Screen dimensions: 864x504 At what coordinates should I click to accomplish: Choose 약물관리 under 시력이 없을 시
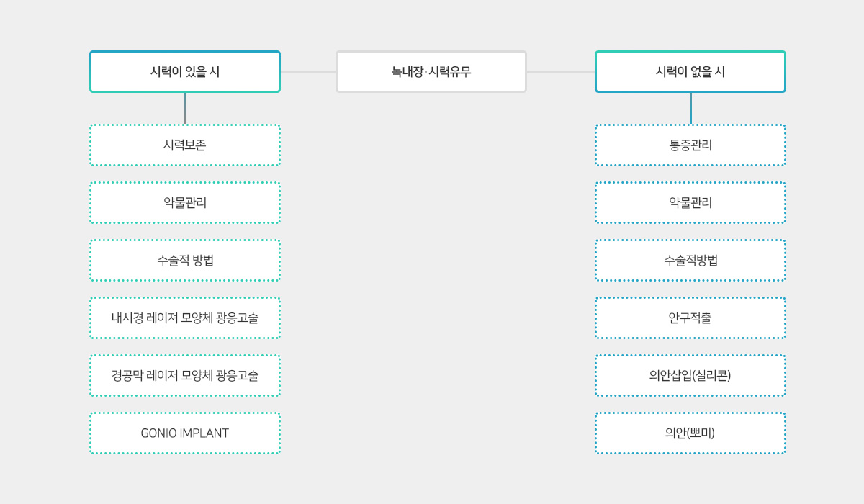coord(690,202)
